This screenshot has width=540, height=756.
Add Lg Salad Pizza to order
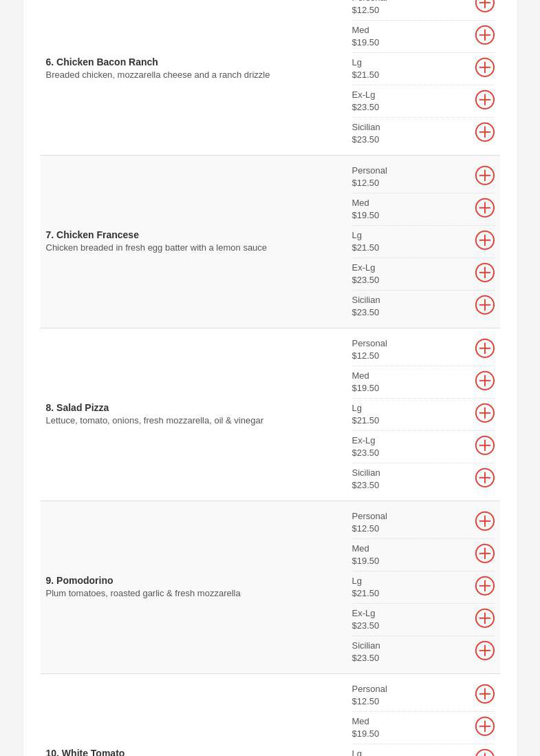[484, 413]
